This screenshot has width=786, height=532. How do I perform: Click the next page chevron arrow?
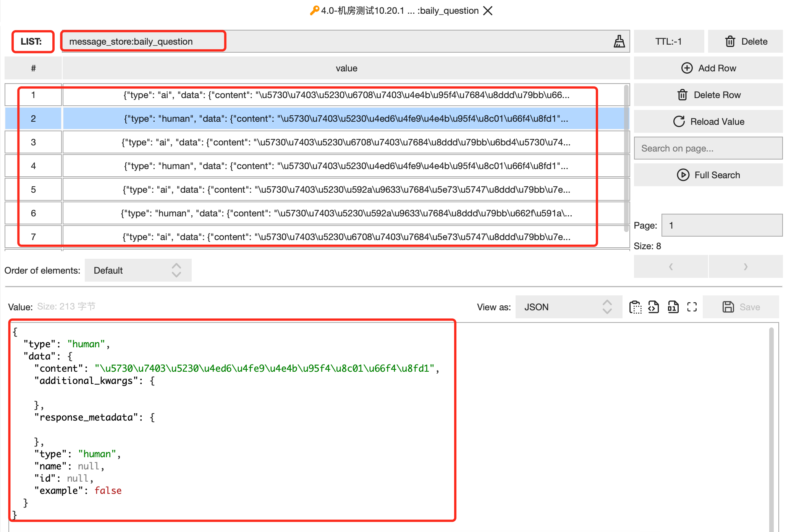(x=746, y=266)
